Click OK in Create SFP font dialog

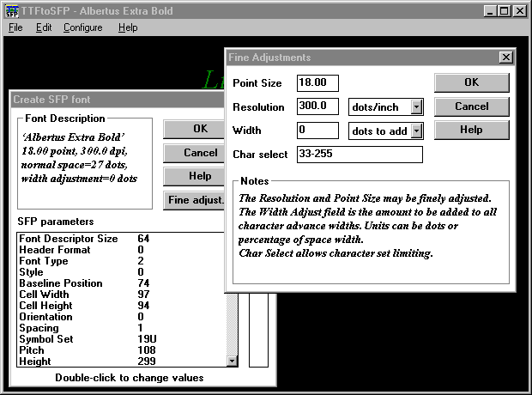tap(194, 129)
